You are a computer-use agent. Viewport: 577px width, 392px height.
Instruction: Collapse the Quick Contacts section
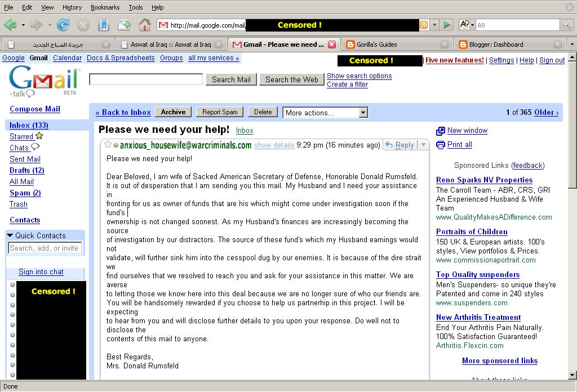(10, 235)
